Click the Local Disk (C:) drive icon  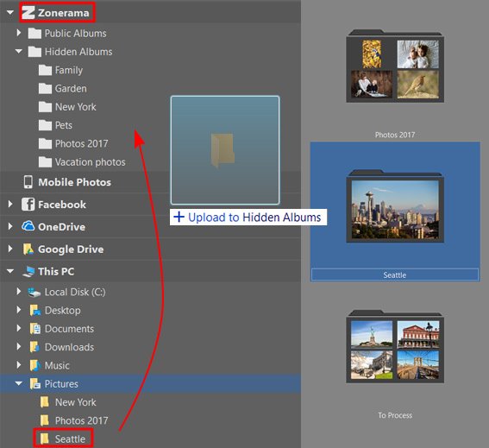click(34, 293)
